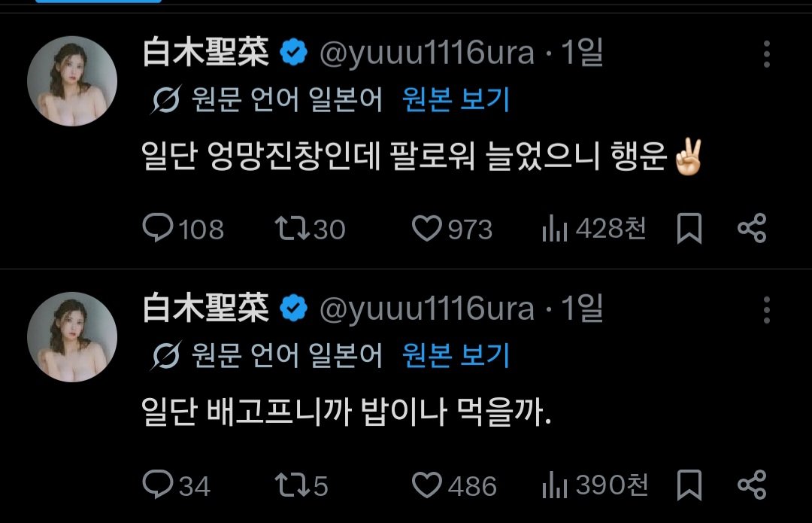This screenshot has width=812, height=523.
Task: Open profile picture on second tweet
Action: 72,337
